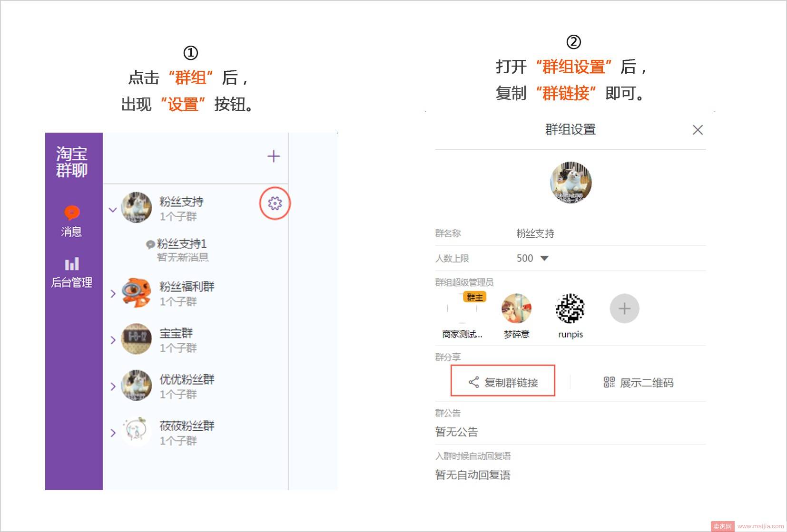Click group avatar in 群组设置
Screen dimensions: 787x532
pyautogui.click(x=571, y=182)
